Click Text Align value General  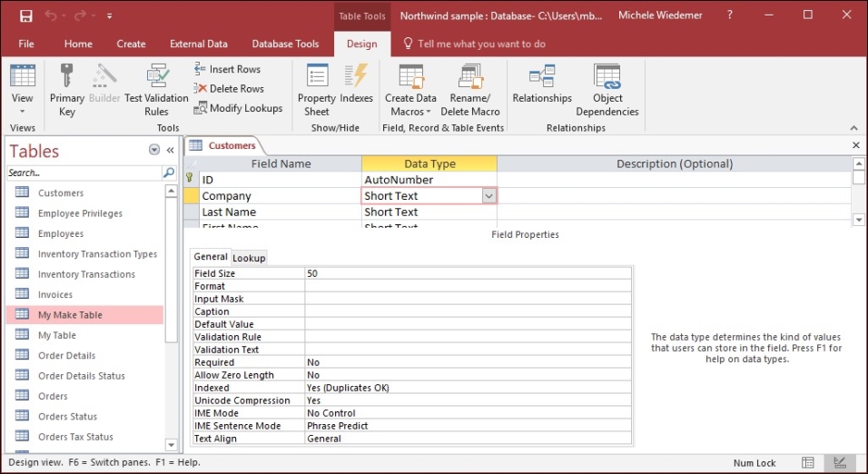pos(468,439)
